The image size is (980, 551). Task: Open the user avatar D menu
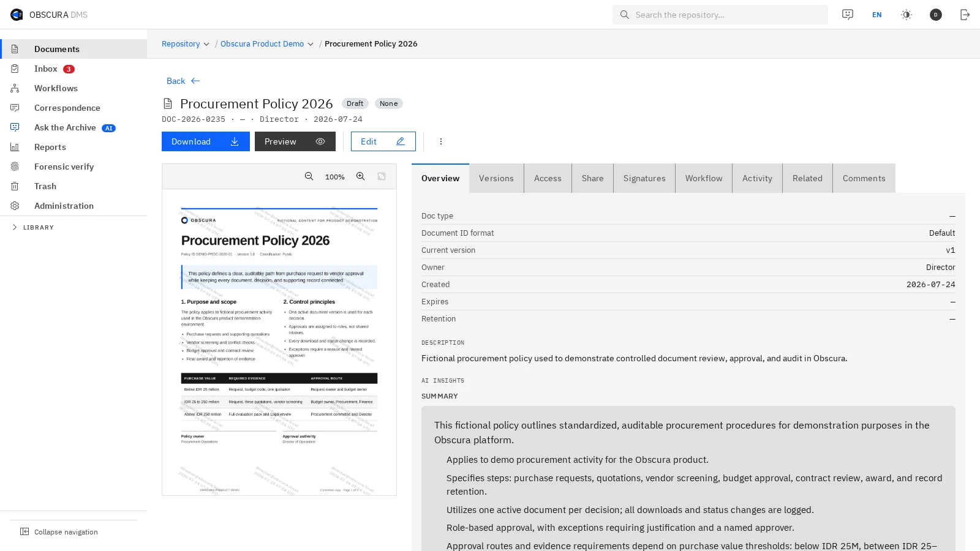936,15
